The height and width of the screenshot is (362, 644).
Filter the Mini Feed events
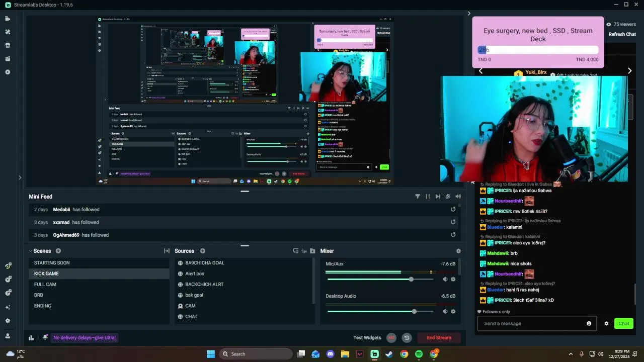pyautogui.click(x=418, y=197)
